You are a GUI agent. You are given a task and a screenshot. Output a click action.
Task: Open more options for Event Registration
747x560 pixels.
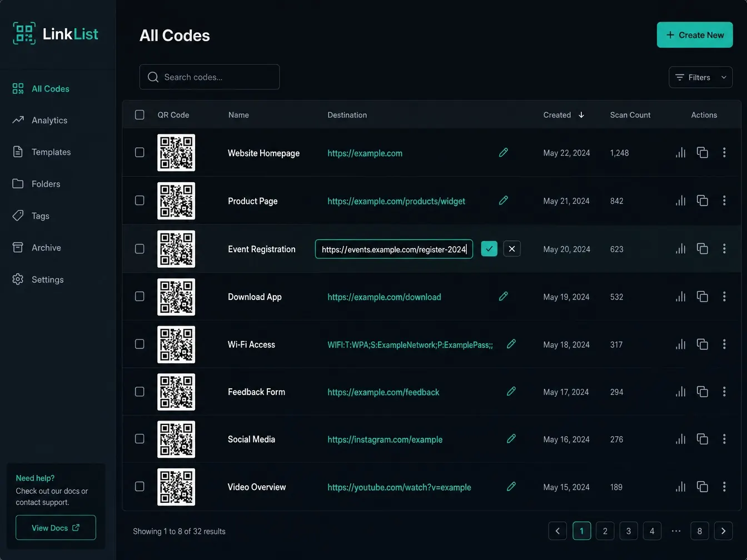[x=724, y=248]
